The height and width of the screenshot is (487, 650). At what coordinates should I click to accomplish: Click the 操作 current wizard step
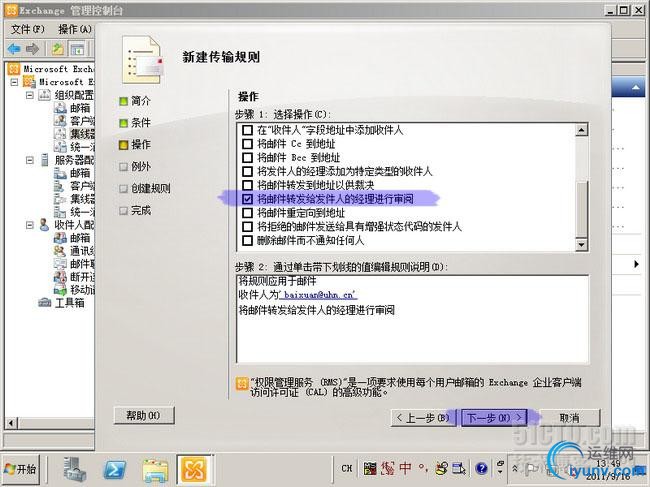(x=136, y=145)
